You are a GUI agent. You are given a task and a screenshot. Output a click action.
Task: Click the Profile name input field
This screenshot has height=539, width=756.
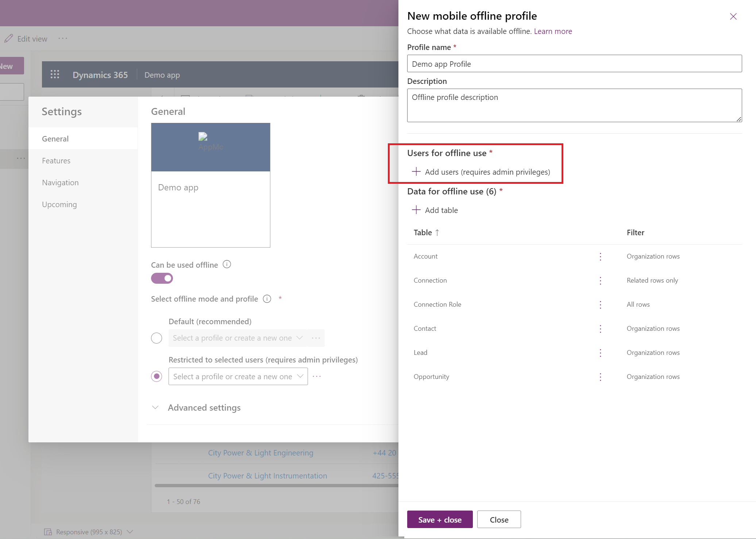(575, 63)
